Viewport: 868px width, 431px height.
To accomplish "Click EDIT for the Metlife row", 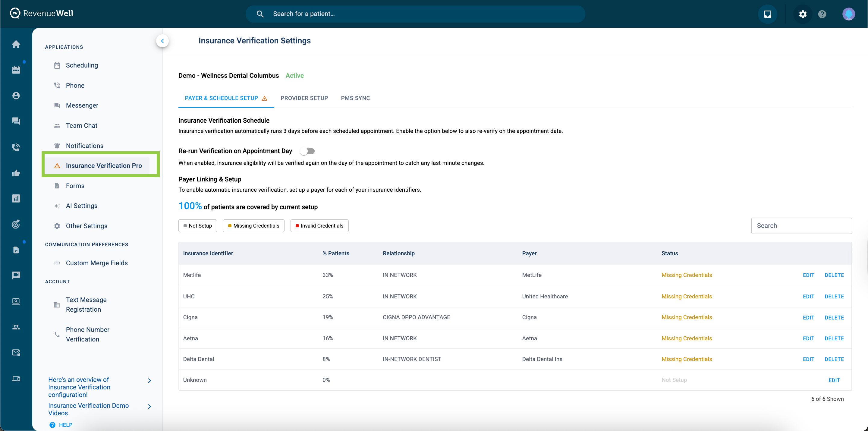I will pyautogui.click(x=808, y=275).
